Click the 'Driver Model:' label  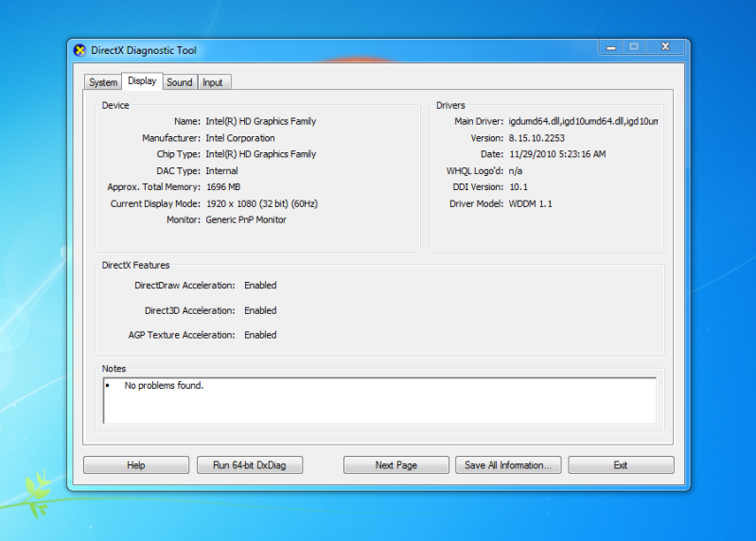476,203
